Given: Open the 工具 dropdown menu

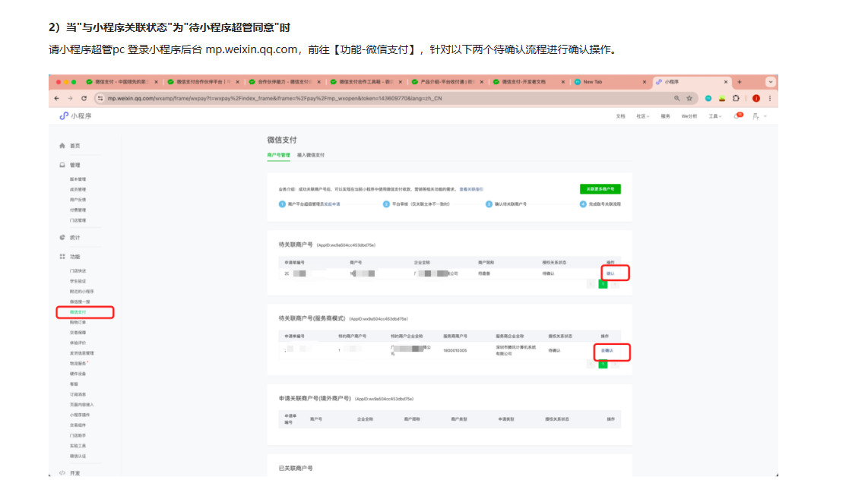Looking at the screenshot, I should (x=715, y=116).
